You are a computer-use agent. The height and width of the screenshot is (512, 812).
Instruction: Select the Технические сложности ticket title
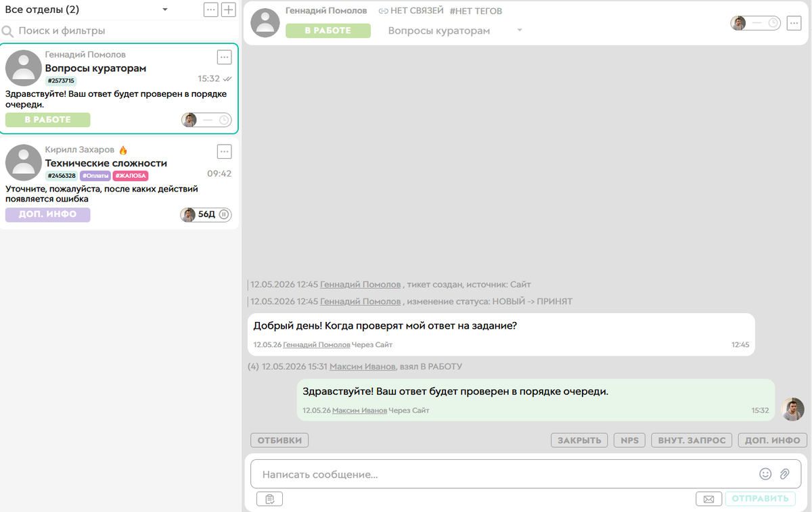(106, 163)
